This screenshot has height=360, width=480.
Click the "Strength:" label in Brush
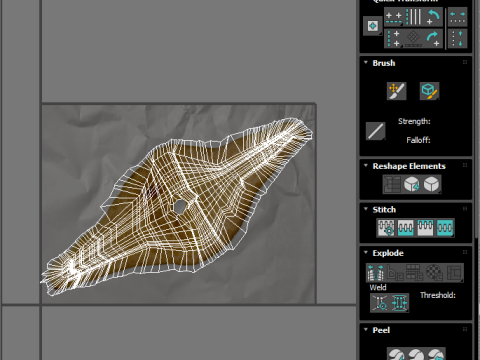pyautogui.click(x=414, y=121)
